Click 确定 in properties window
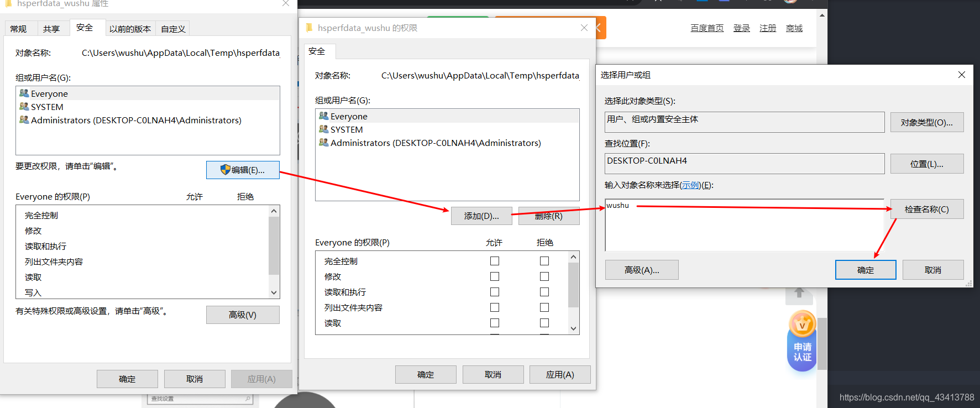 click(x=127, y=379)
